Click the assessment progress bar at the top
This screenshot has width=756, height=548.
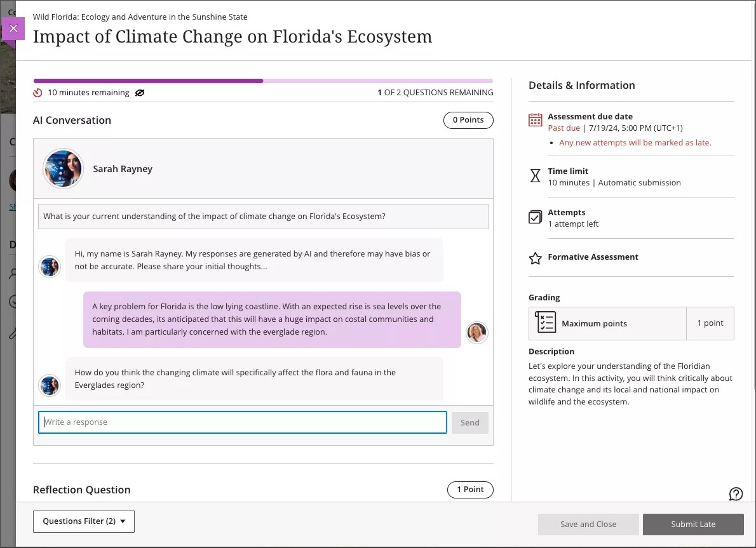coord(262,81)
